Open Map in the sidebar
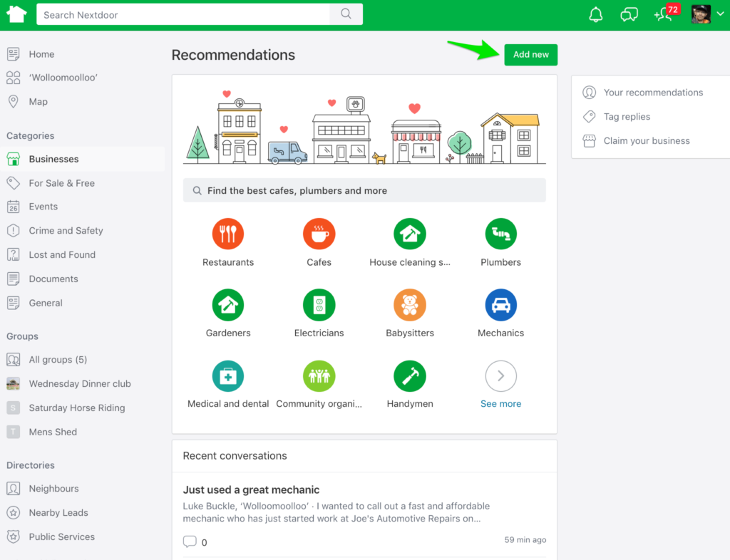This screenshot has height=560, width=730. tap(38, 101)
